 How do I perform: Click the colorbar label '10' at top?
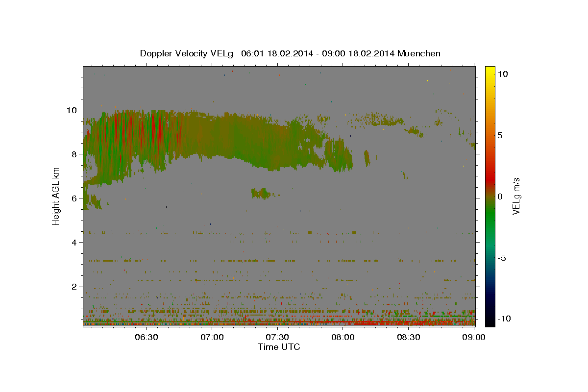click(x=503, y=73)
